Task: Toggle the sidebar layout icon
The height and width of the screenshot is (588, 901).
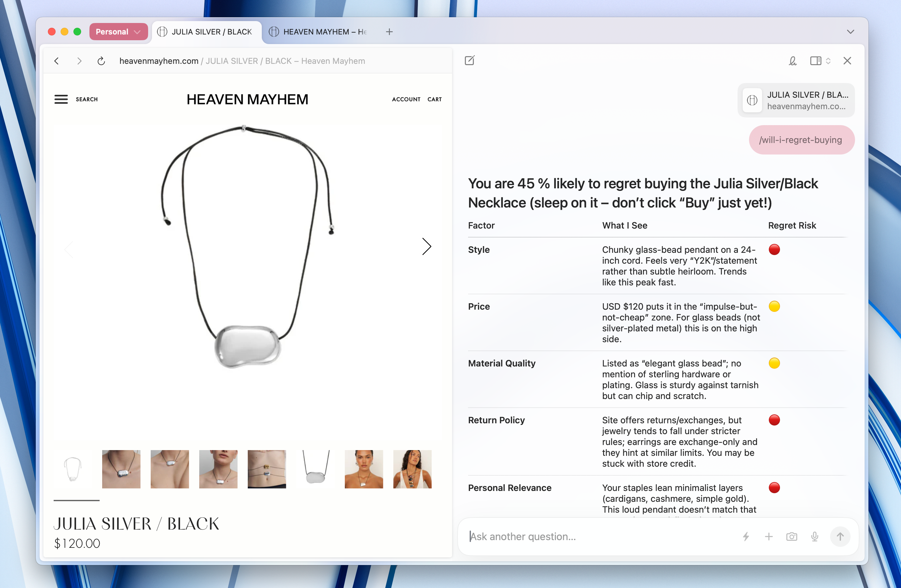Action: [815, 61]
